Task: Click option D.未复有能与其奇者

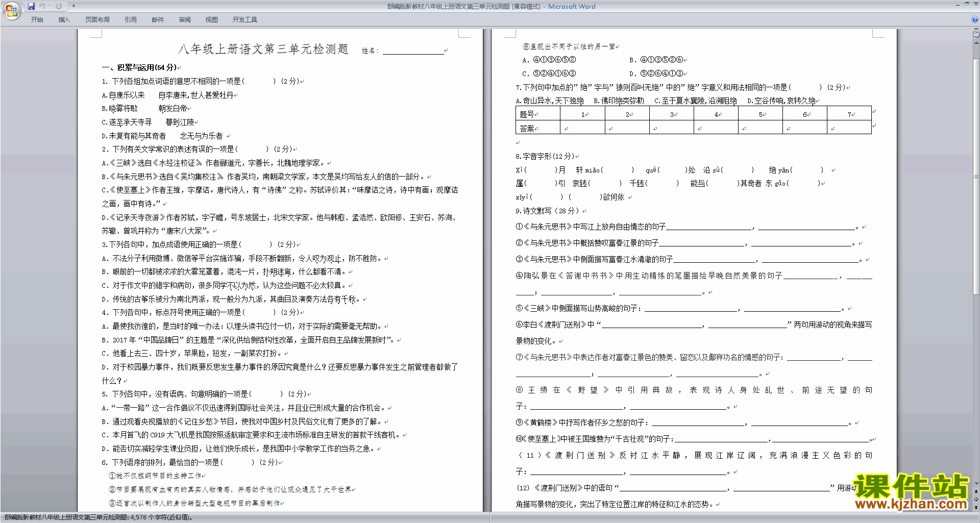Action: 134,136
